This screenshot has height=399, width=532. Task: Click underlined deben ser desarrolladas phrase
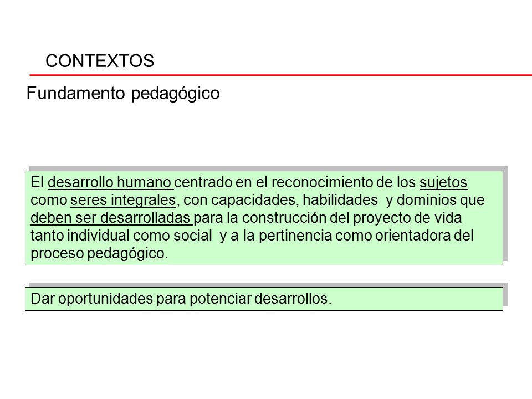111,218
